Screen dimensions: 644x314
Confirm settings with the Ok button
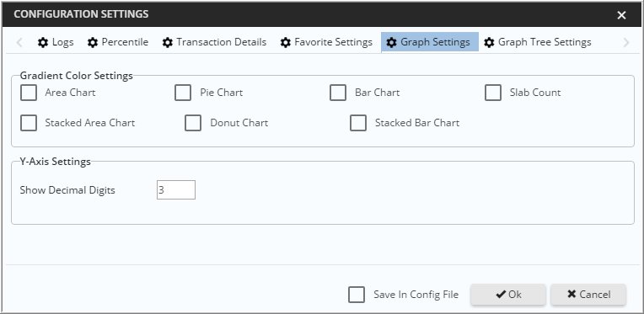click(508, 295)
